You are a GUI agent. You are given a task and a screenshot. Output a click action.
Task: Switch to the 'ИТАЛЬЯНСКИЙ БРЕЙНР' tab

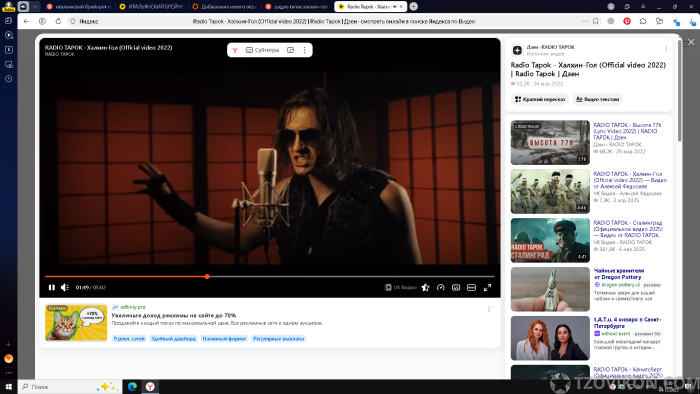(x=151, y=7)
